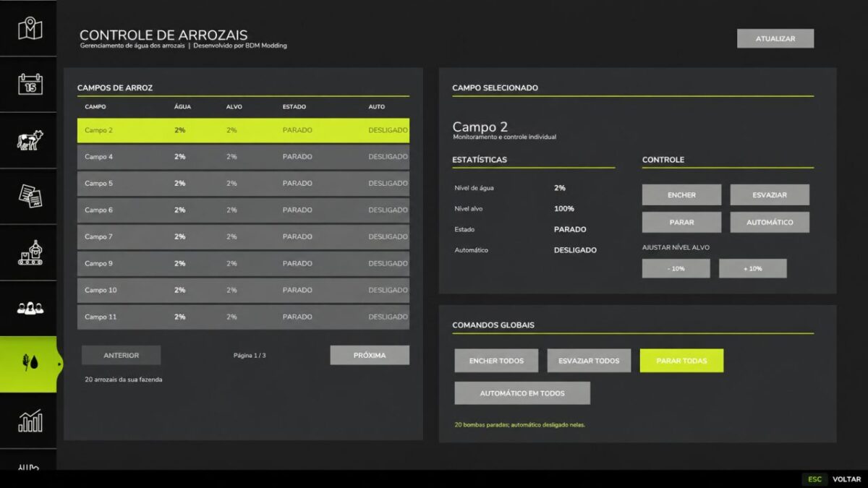Viewport: 868px width, 488px height.
Task: Open the workers people icon page
Action: tap(28, 308)
